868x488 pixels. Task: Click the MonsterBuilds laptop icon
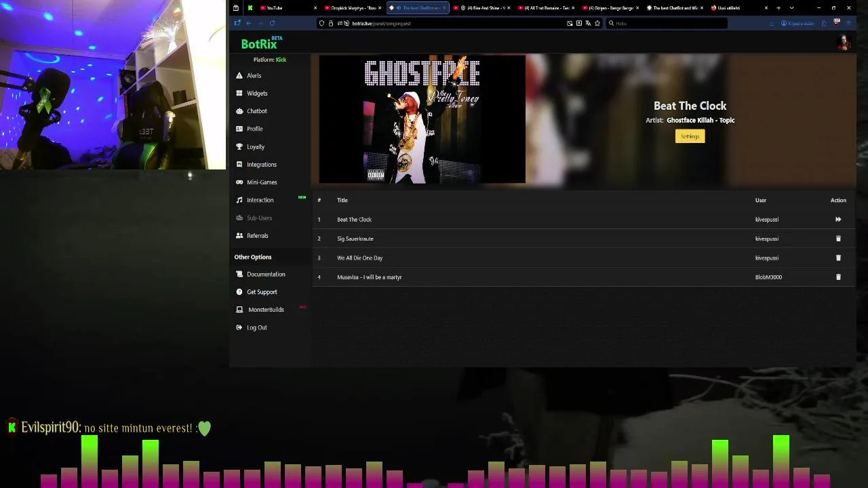point(239,309)
